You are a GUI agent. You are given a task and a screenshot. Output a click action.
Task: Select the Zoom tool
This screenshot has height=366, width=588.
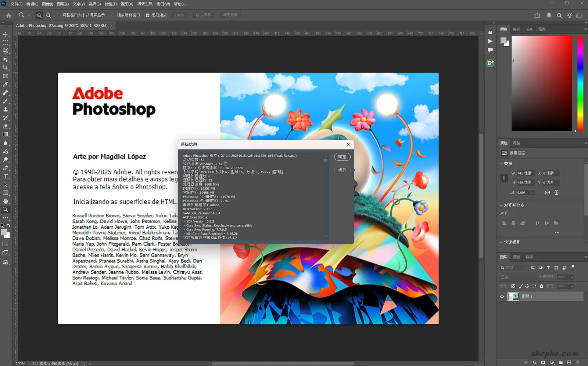(6, 209)
